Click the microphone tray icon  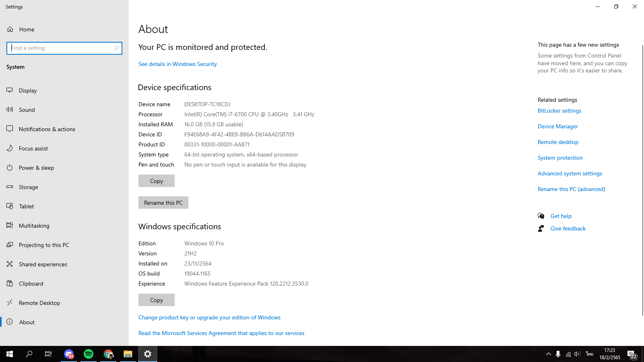(558, 354)
